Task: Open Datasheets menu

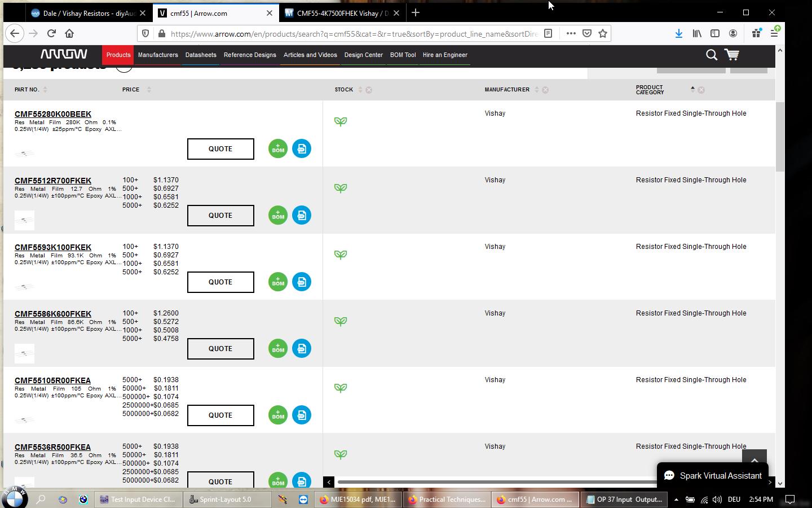Action: click(201, 55)
